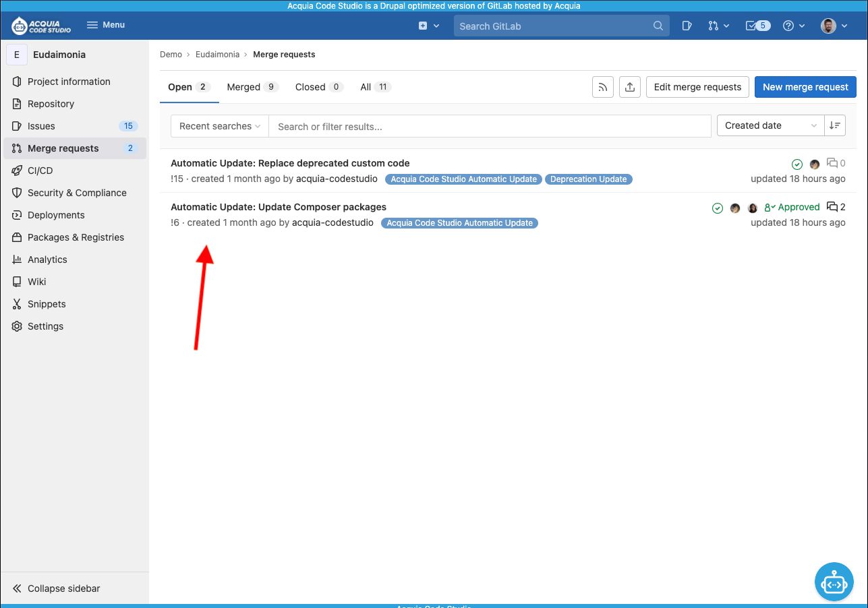Expand Recent searches dropdown

(x=220, y=126)
